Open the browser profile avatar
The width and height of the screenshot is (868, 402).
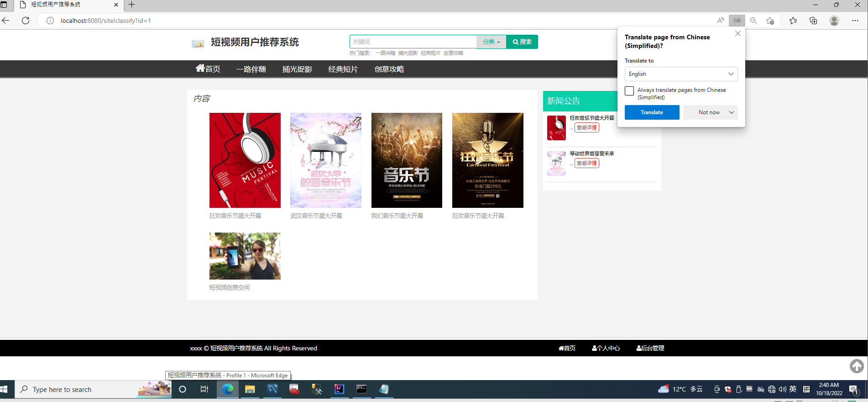tap(834, 21)
